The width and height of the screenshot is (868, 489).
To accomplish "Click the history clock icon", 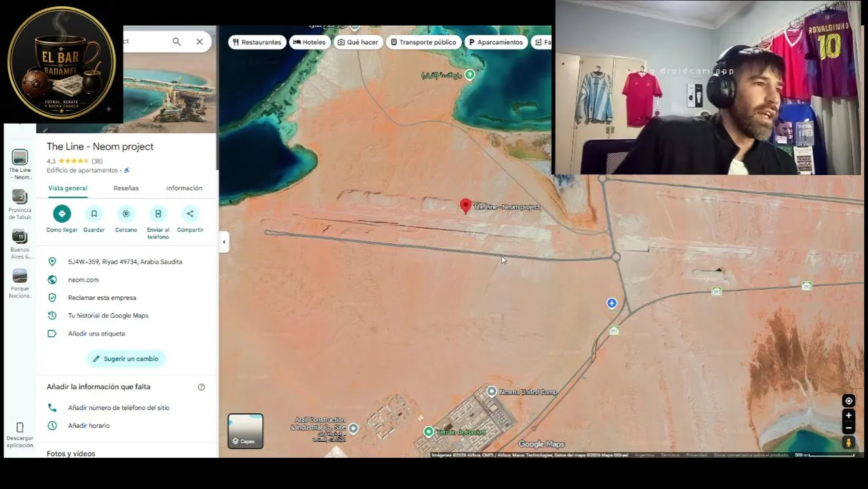I will tap(52, 316).
